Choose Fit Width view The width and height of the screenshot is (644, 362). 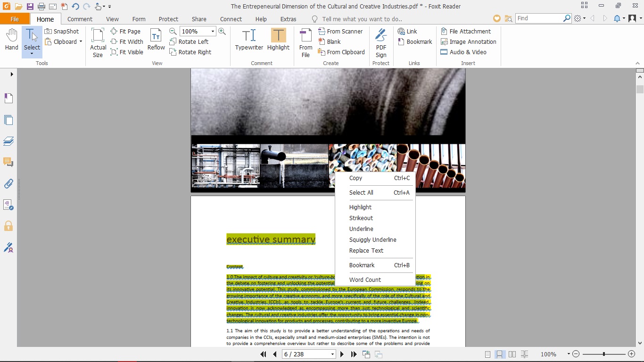coord(127,41)
